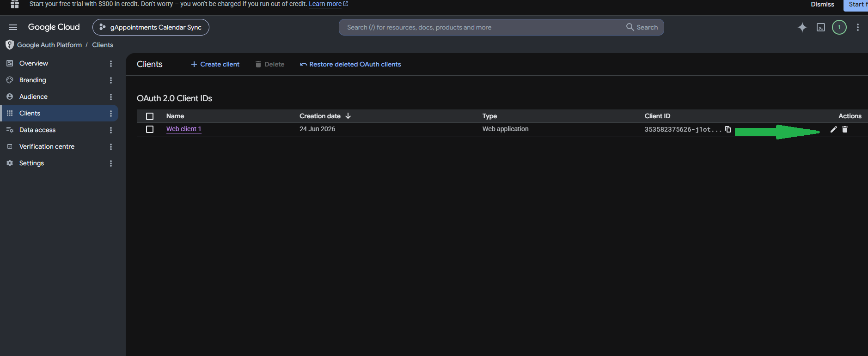Click the client ID text 353582375626-j1ot...

point(683,129)
